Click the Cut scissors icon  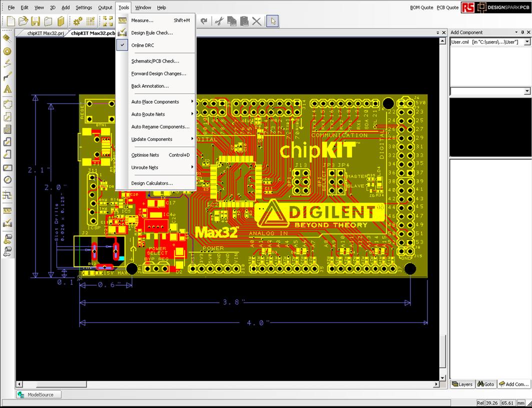click(x=219, y=21)
